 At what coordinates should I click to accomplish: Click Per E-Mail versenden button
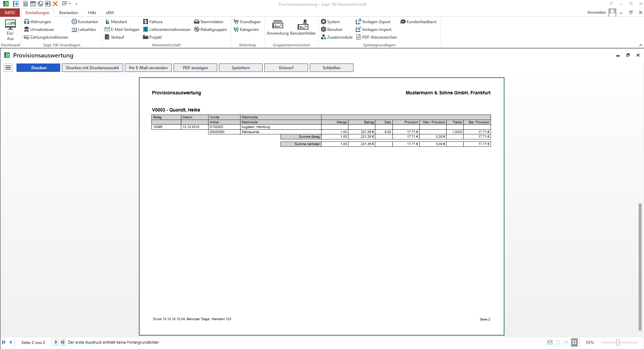coord(148,68)
